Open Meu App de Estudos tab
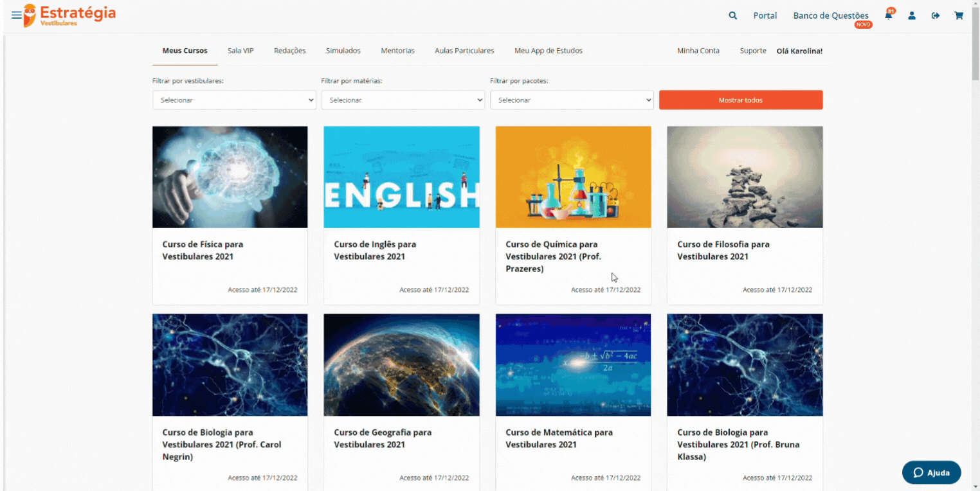The height and width of the screenshot is (491, 980). click(x=549, y=51)
